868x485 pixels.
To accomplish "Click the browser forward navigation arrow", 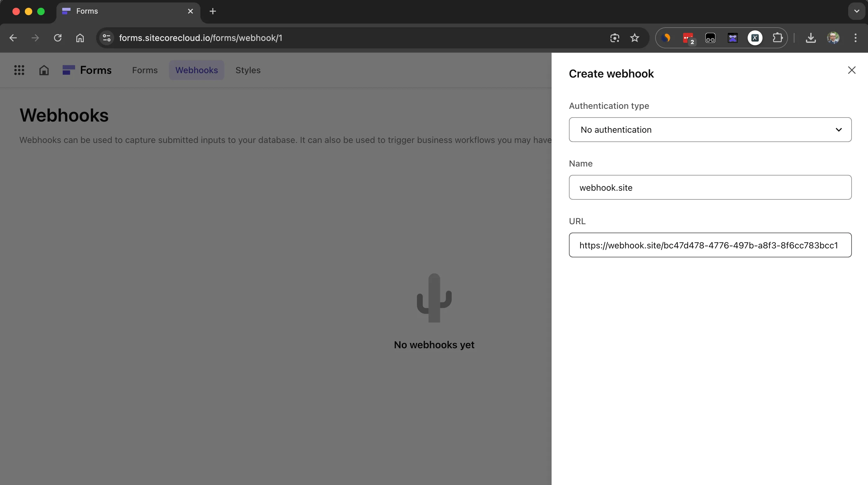I will 35,38.
